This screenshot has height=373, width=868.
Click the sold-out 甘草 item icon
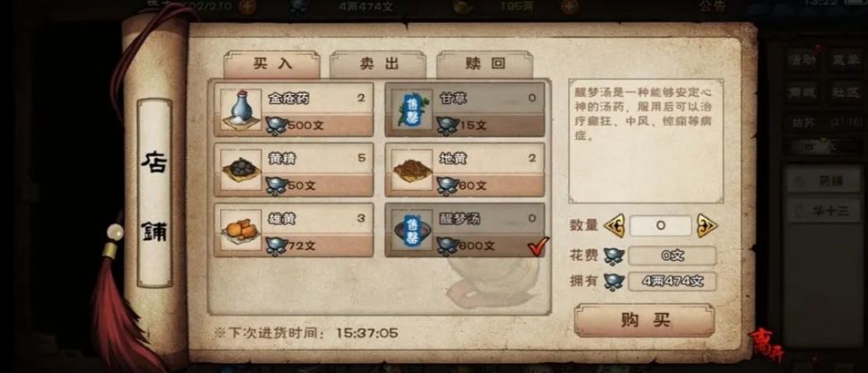pos(412,109)
